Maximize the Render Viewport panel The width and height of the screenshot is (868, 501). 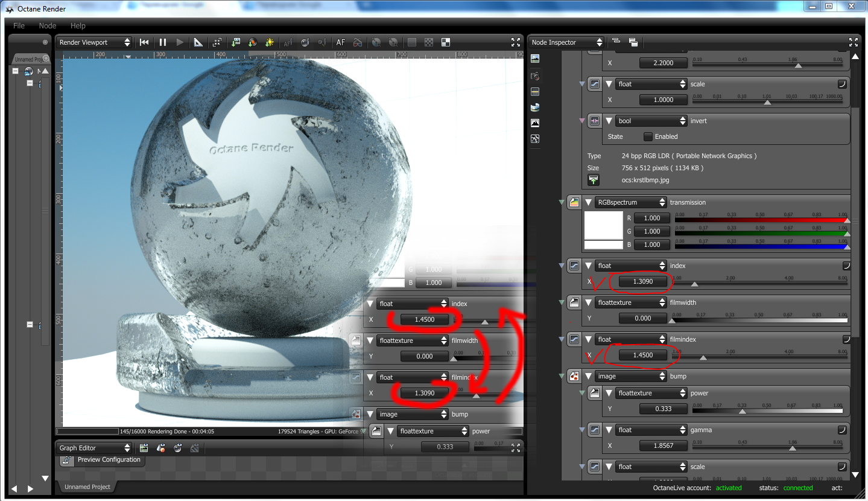516,42
